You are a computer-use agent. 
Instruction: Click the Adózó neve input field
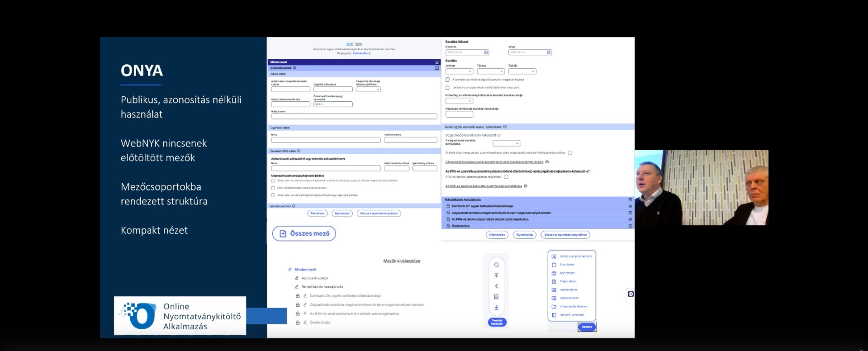pyautogui.click(x=354, y=116)
